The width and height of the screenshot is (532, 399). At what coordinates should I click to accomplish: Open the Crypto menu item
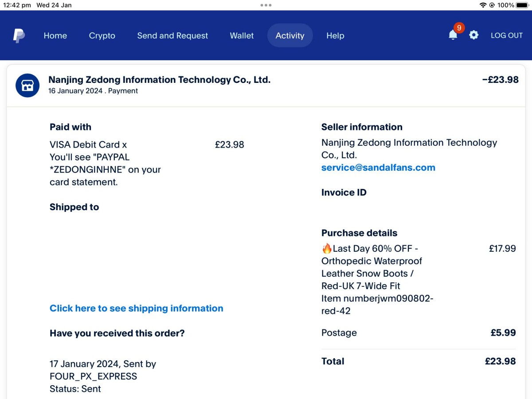tap(102, 35)
